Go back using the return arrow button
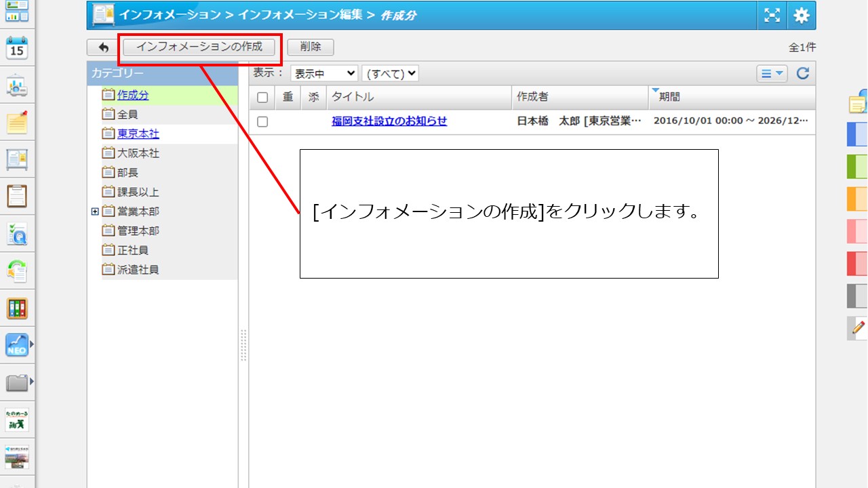 103,47
